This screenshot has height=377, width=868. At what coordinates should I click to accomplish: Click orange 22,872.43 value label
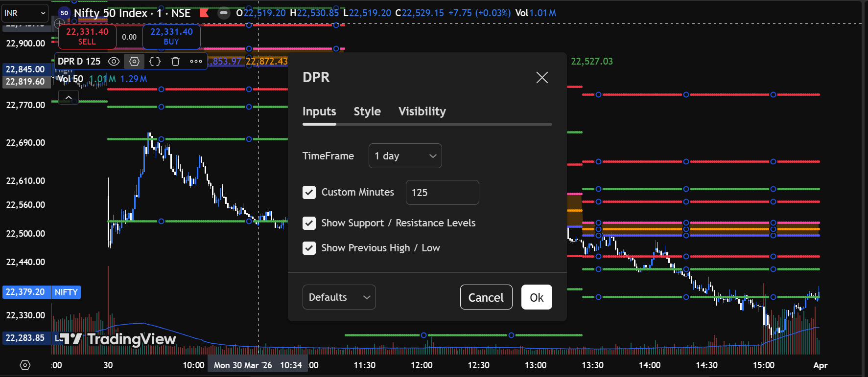coord(267,61)
